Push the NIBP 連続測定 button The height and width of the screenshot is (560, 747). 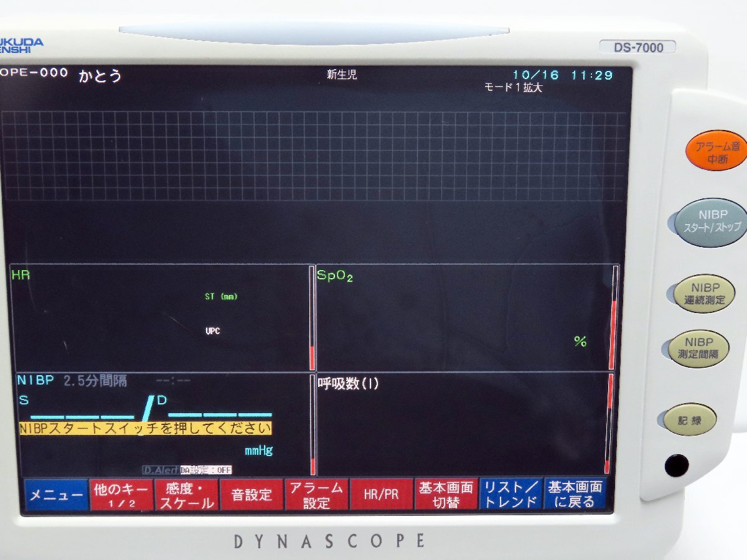point(705,294)
